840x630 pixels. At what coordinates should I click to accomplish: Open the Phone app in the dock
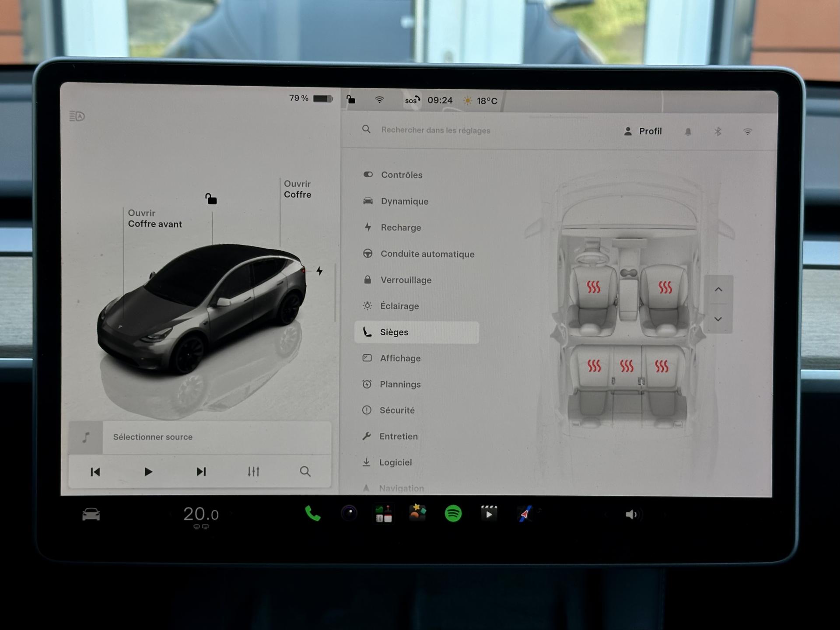pos(313,514)
